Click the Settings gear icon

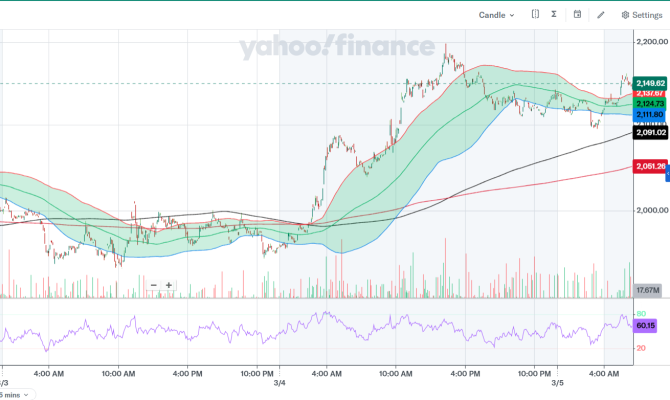point(626,15)
